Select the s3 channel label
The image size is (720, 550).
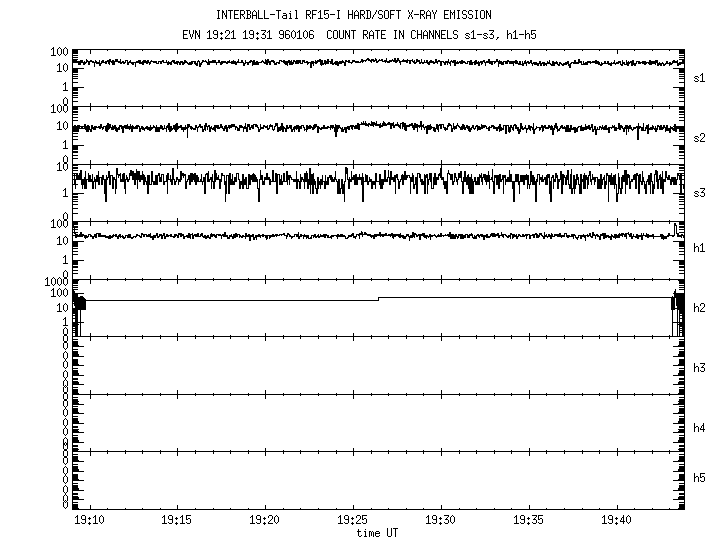pos(699,192)
